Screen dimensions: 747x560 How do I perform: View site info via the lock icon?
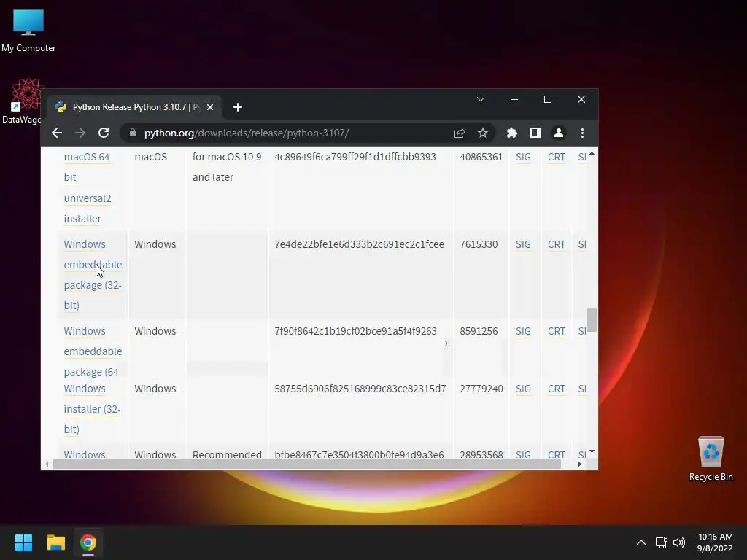pyautogui.click(x=133, y=133)
